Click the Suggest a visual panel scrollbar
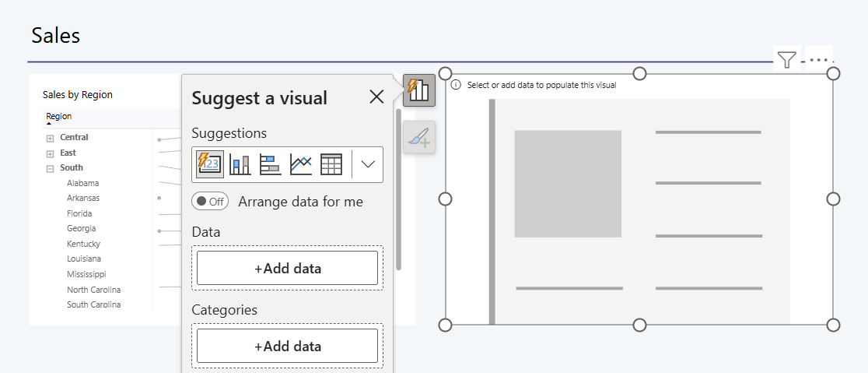 [398, 189]
